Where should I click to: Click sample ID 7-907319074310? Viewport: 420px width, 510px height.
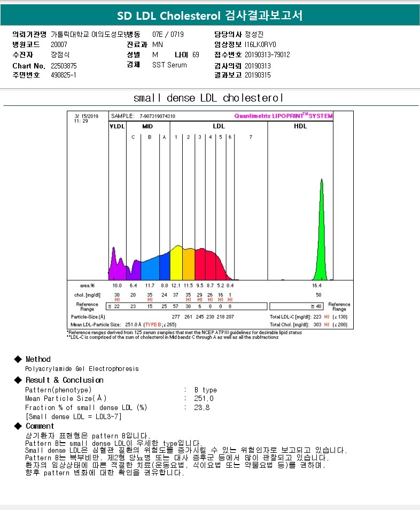[157, 116]
